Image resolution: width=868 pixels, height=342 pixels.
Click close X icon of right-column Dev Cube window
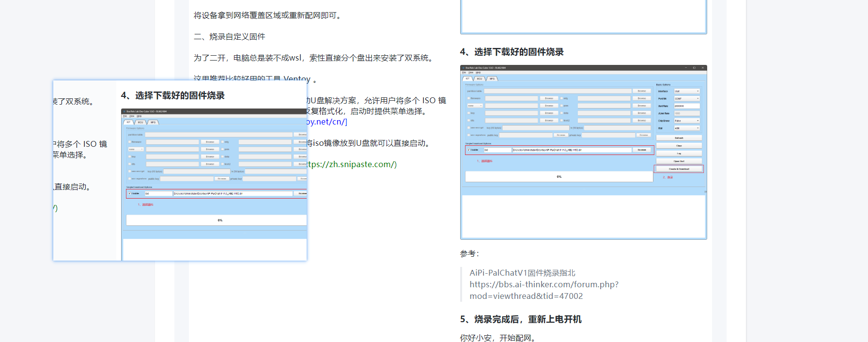click(702, 68)
